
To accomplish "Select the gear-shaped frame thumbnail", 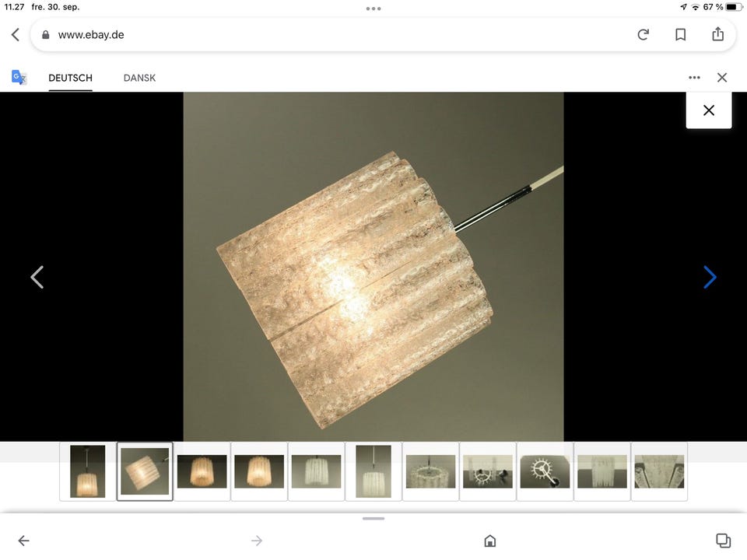I will (x=544, y=471).
